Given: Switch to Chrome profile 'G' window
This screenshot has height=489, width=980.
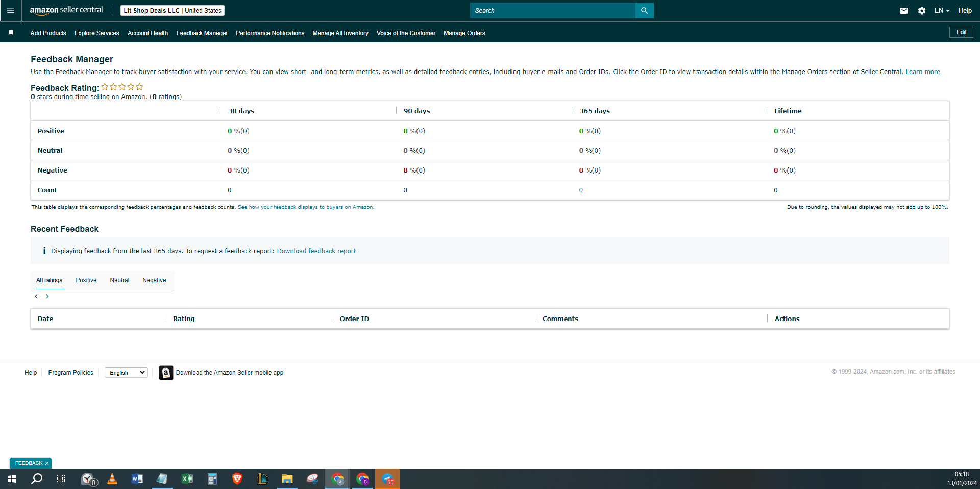Looking at the screenshot, I should pyautogui.click(x=362, y=479).
